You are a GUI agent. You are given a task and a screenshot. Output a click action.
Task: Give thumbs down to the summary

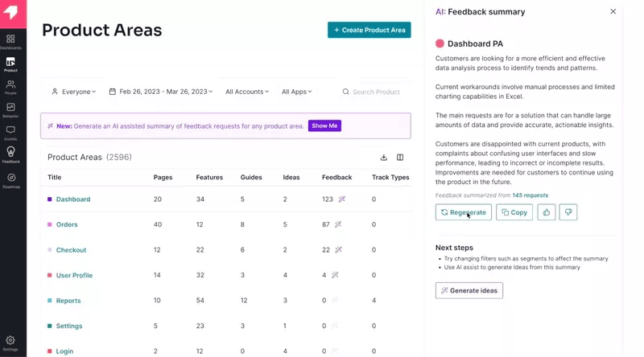[x=568, y=212]
